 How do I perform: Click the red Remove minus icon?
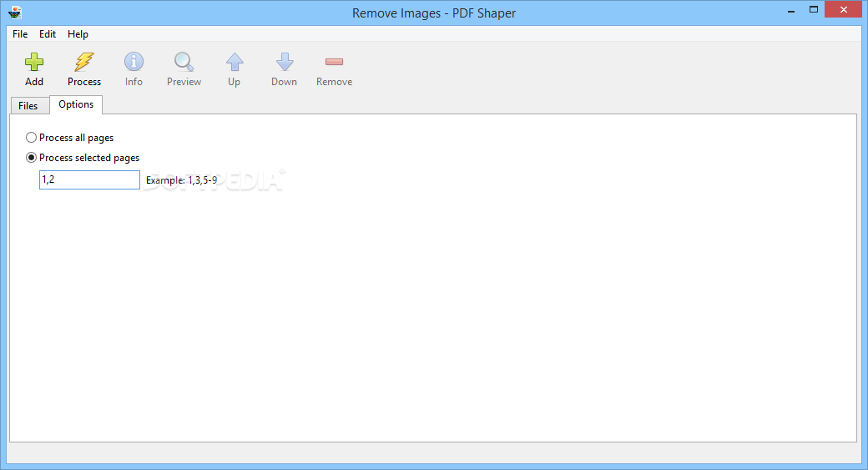[334, 62]
